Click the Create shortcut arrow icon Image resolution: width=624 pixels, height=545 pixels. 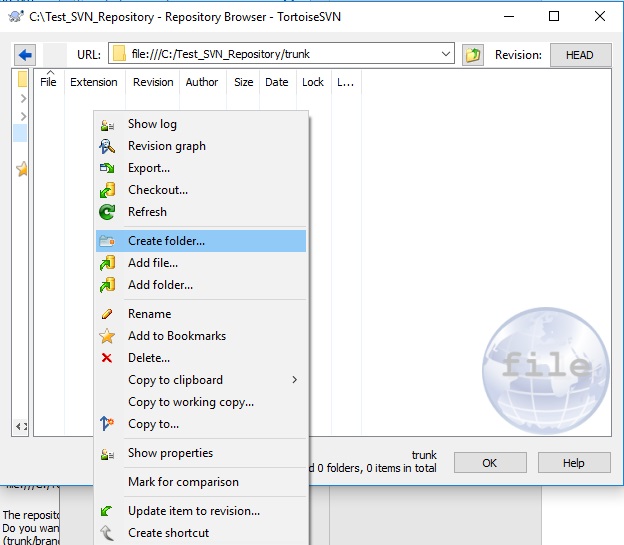coord(107,533)
